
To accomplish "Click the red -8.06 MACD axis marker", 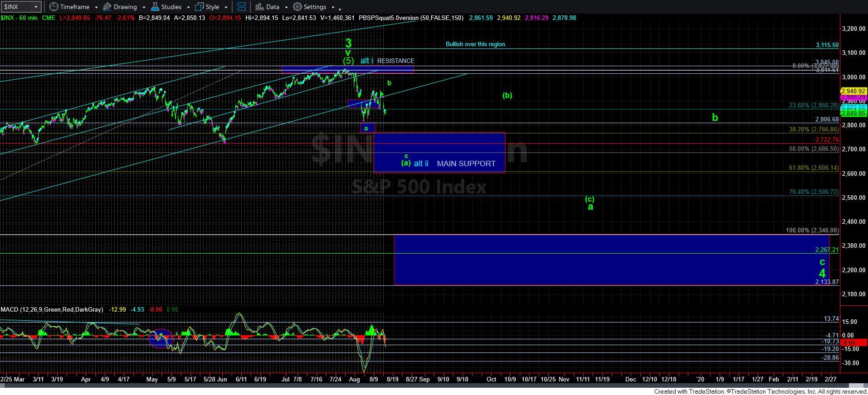I will tap(853, 342).
